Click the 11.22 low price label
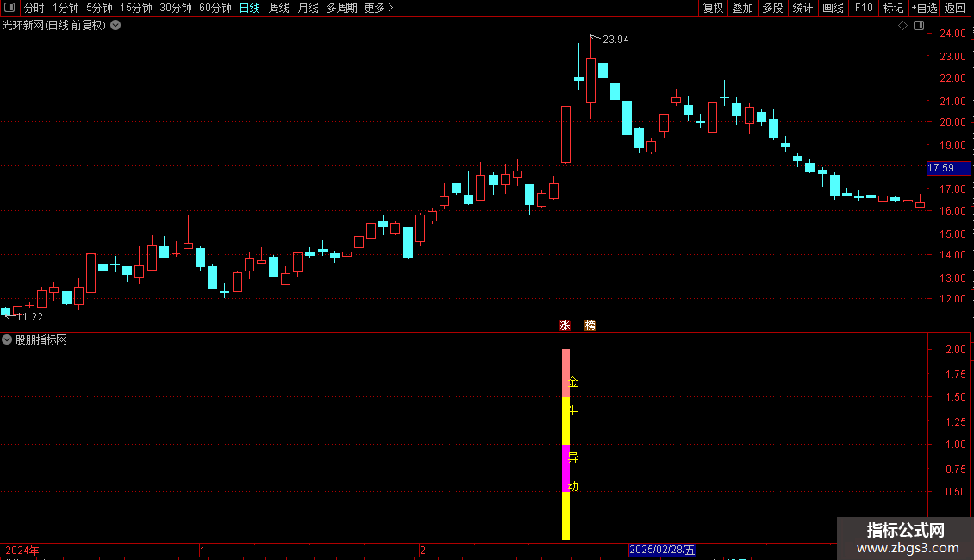Image resolution: width=974 pixels, height=560 pixels. tap(29, 317)
